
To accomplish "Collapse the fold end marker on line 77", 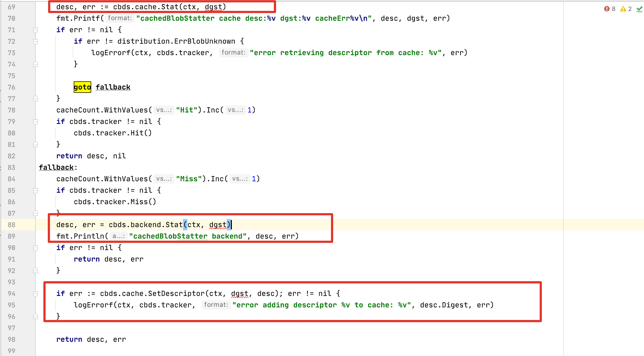I will pos(36,99).
